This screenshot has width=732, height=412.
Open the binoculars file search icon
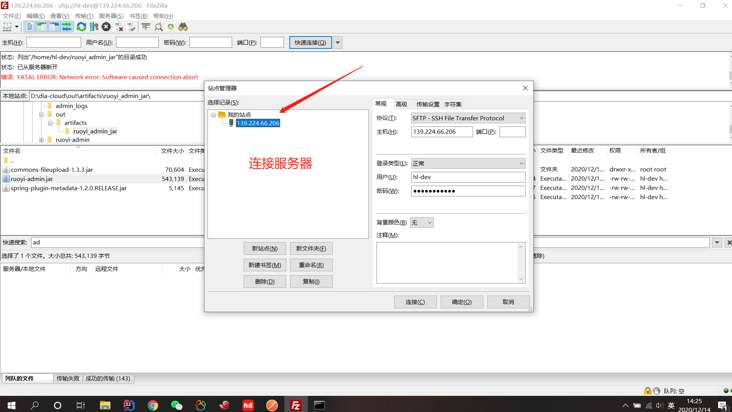(x=183, y=27)
